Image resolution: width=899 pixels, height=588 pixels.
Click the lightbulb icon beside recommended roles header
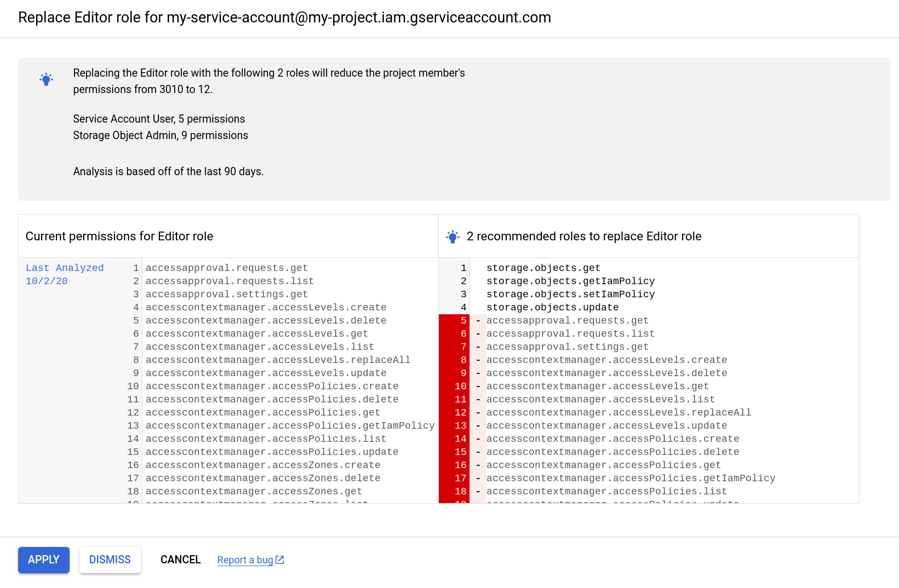tap(453, 237)
